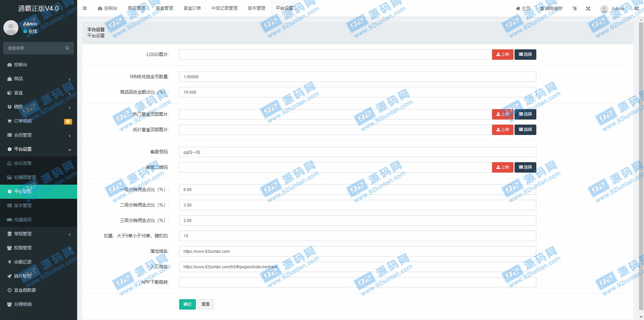Screen dimensions: 644x320
Task: Click the search icon in menu search box
Action: click(67, 48)
